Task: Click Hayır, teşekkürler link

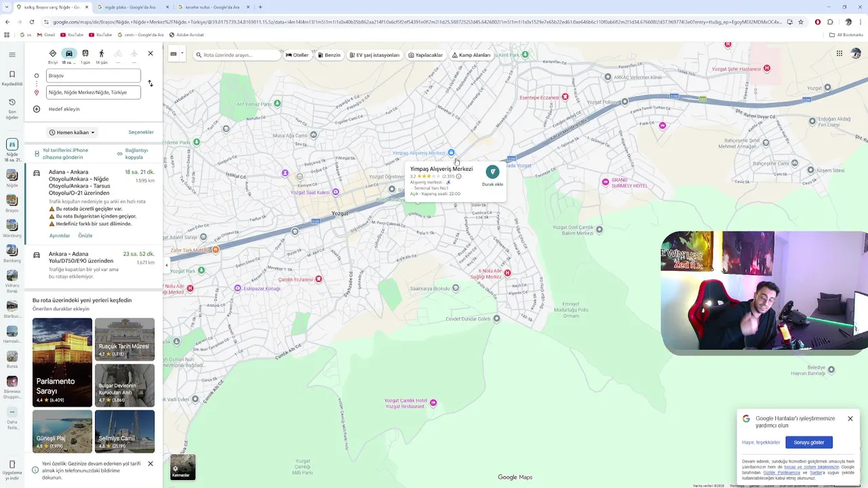Action: tap(761, 443)
